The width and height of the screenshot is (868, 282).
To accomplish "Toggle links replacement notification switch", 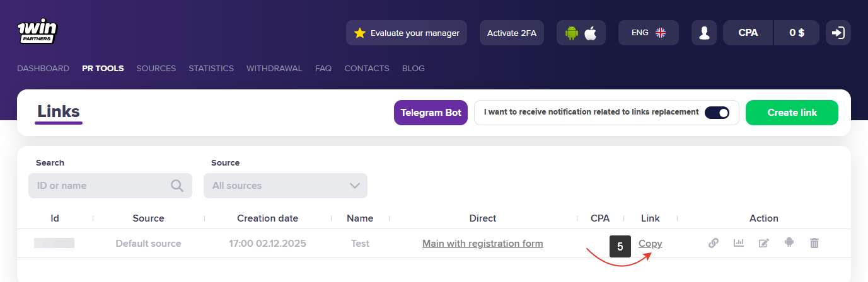I will tap(717, 113).
